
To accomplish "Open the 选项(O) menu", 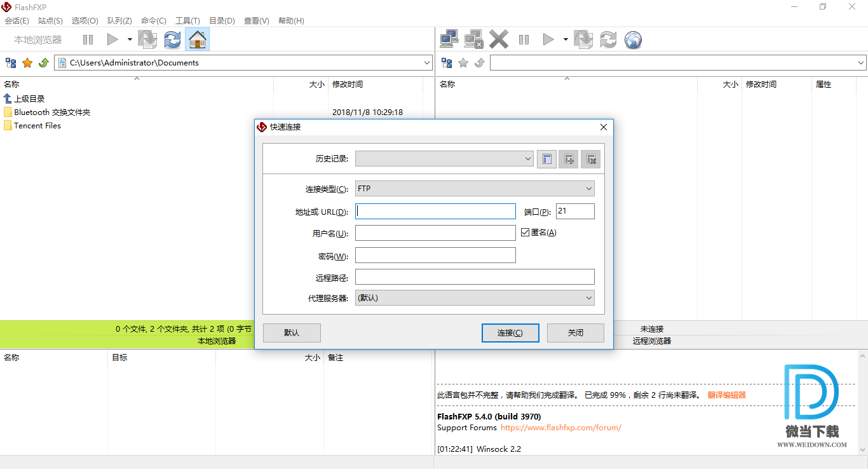I will coord(85,21).
